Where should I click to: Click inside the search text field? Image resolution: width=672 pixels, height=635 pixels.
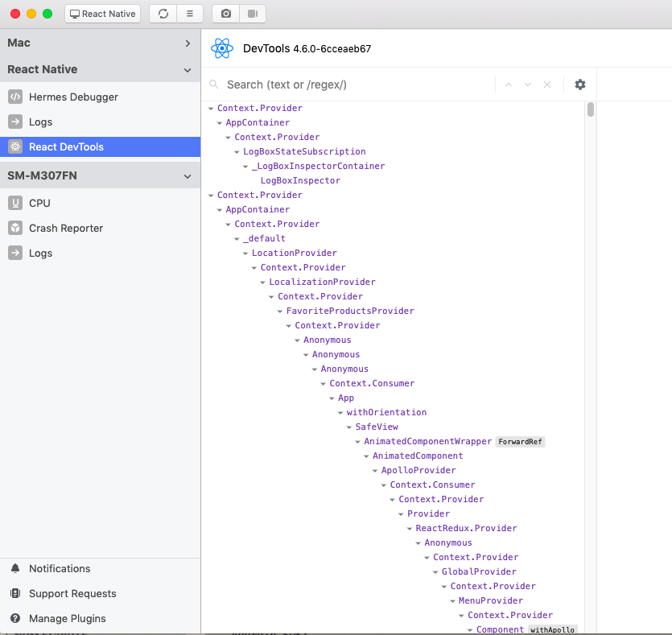(322, 84)
